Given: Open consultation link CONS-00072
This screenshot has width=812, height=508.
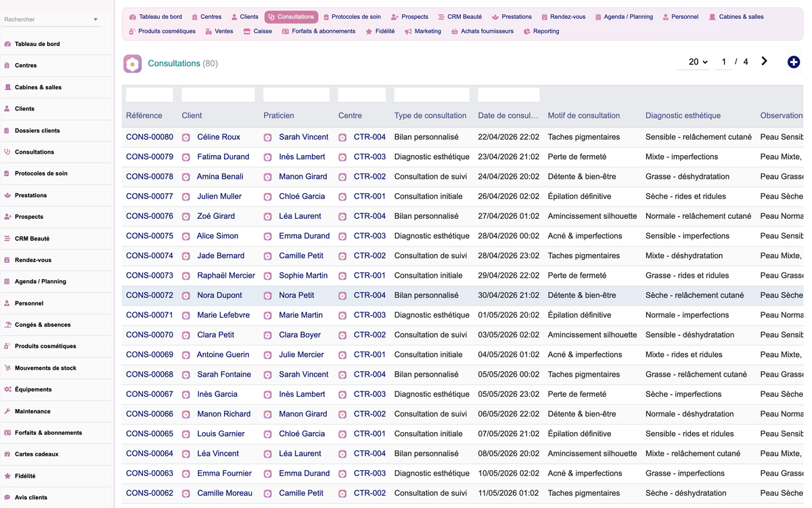Looking at the screenshot, I should tap(150, 295).
